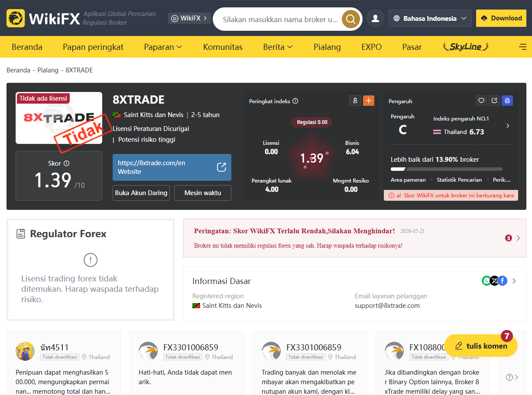
Task: Open the Pasar menu item
Action: pos(412,47)
